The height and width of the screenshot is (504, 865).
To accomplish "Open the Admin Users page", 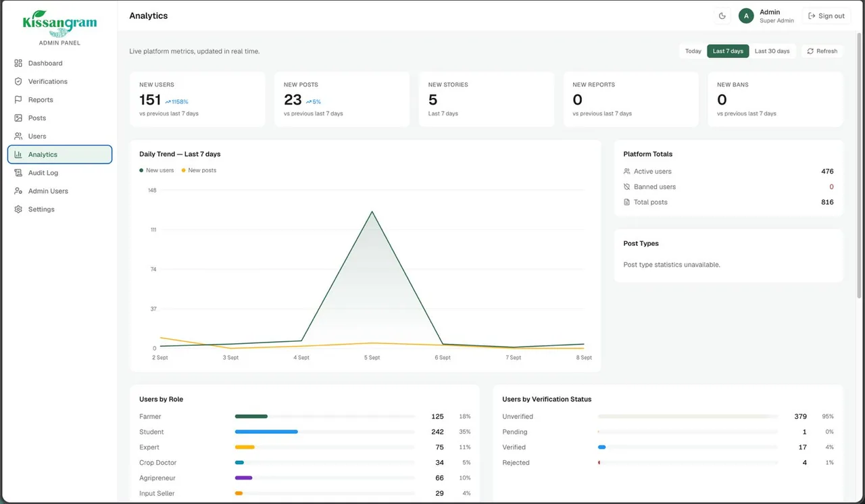I will 59,191.
